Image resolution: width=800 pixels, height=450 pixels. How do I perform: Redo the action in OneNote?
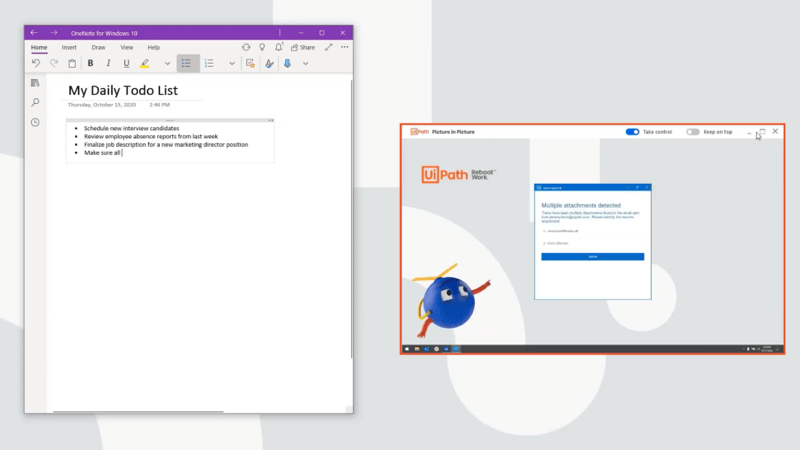tap(54, 63)
